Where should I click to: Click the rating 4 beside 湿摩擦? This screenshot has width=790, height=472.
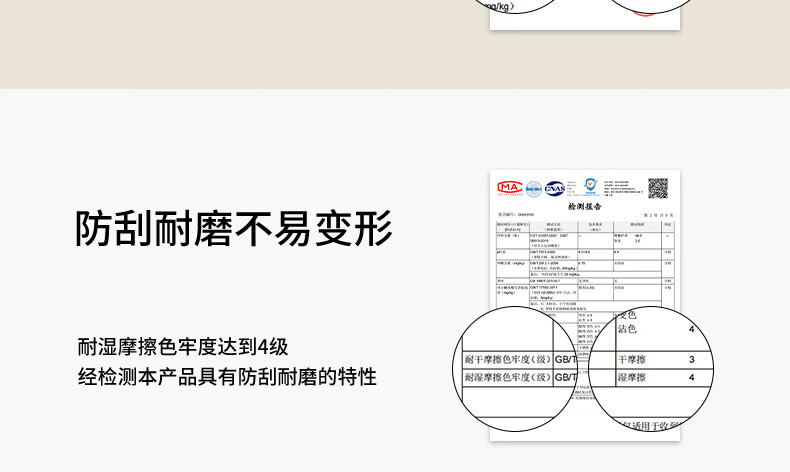691,377
